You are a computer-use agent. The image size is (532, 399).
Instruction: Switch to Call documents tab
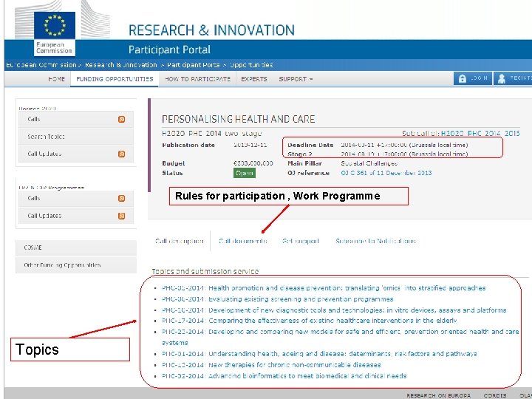click(242, 241)
